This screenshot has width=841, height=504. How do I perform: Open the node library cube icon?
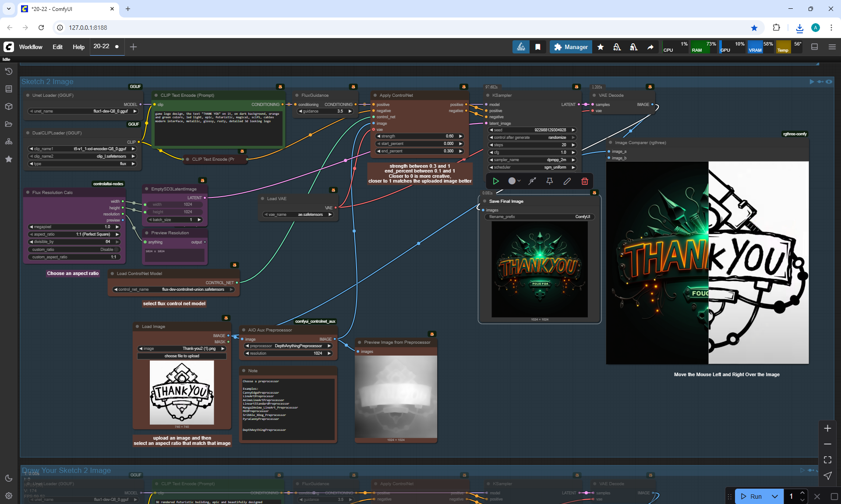9,106
